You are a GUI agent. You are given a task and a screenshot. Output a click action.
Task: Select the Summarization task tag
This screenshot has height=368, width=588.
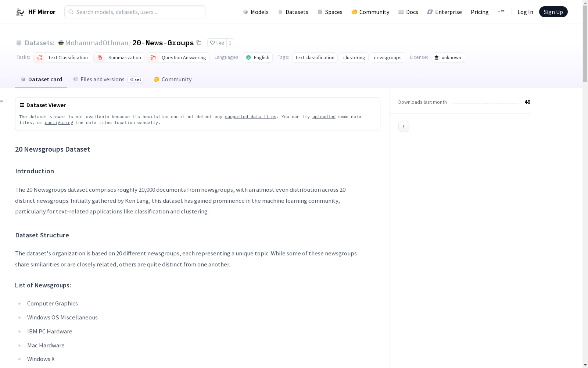119,57
